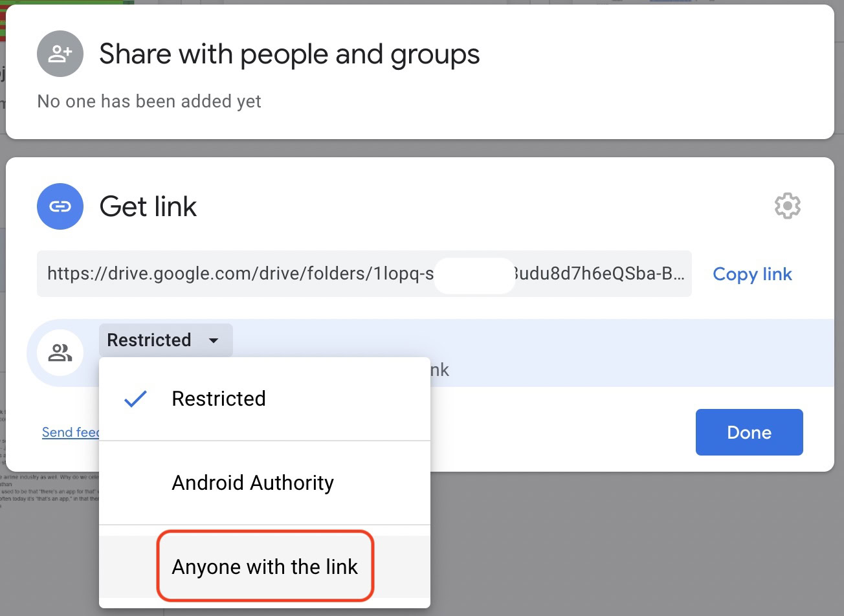The image size is (844, 616).
Task: Expand the link permission level selector
Action: (165, 340)
